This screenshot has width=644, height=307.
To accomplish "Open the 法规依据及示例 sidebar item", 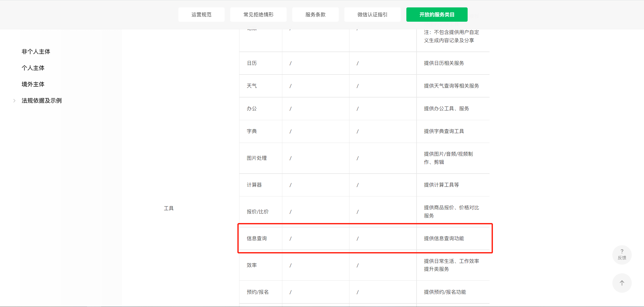I will pyautogui.click(x=42, y=101).
